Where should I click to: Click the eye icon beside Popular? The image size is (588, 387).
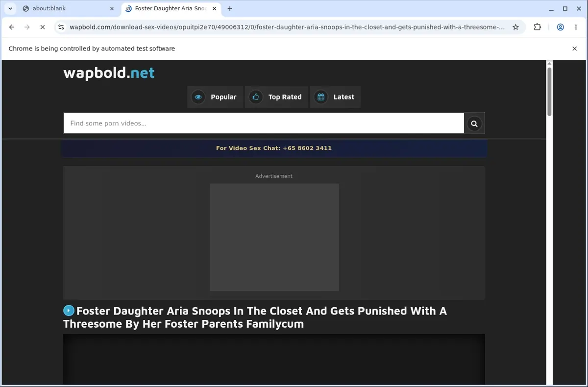(198, 97)
